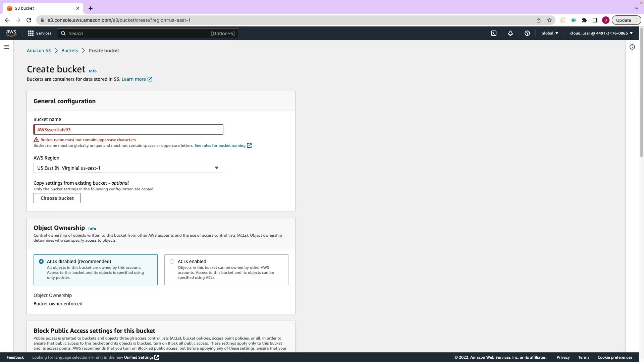Click the Choose bucket button
This screenshot has height=362, width=644.
[x=57, y=198]
